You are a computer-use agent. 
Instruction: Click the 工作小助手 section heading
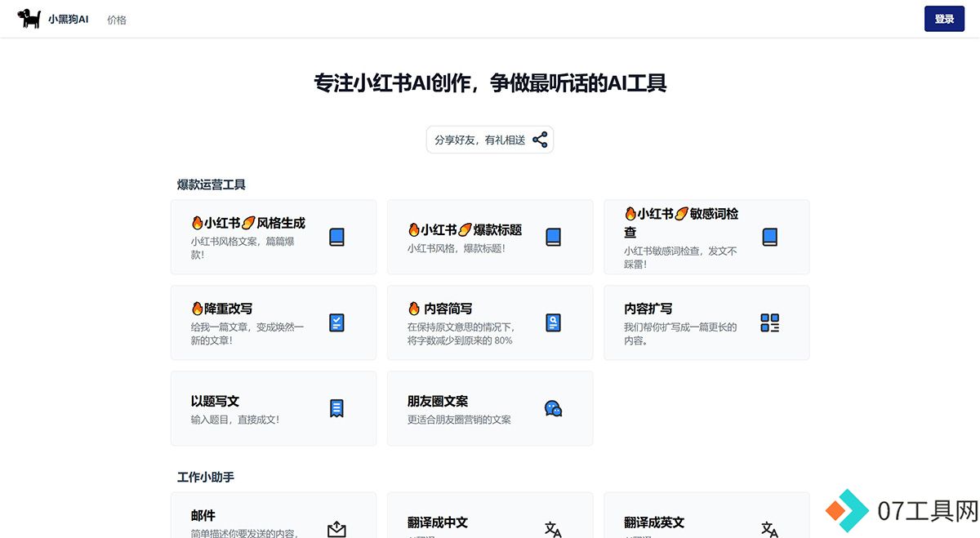coord(206,477)
